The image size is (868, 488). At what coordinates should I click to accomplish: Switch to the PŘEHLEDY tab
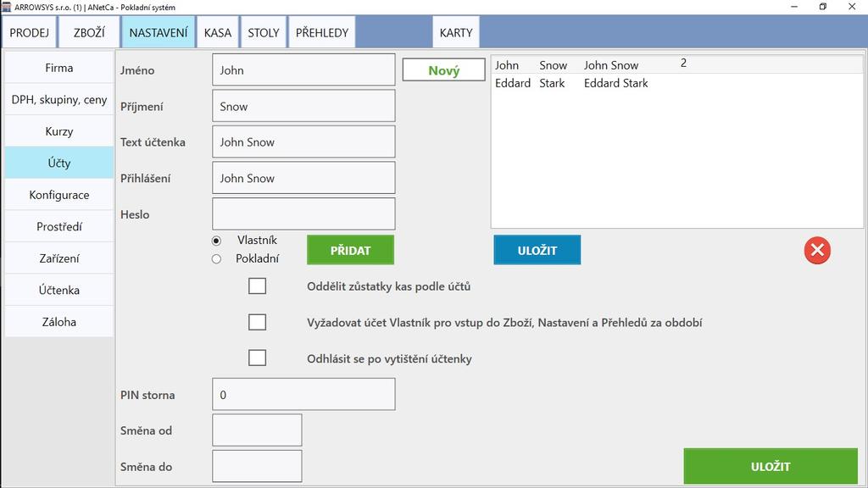coord(322,33)
